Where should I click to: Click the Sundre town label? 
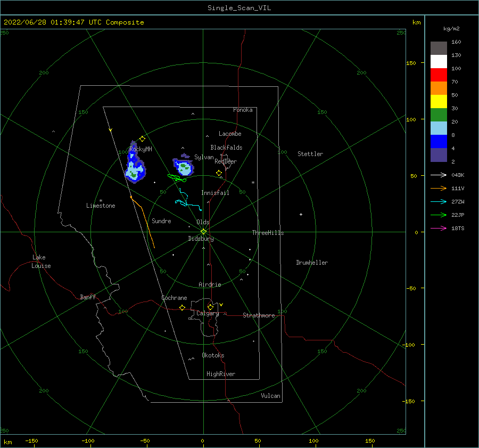(161, 221)
